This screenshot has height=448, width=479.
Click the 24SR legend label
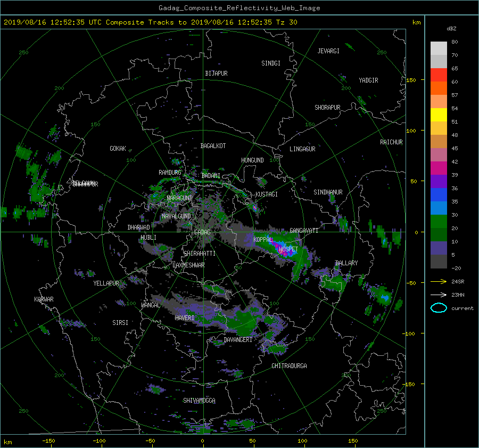pyautogui.click(x=458, y=282)
